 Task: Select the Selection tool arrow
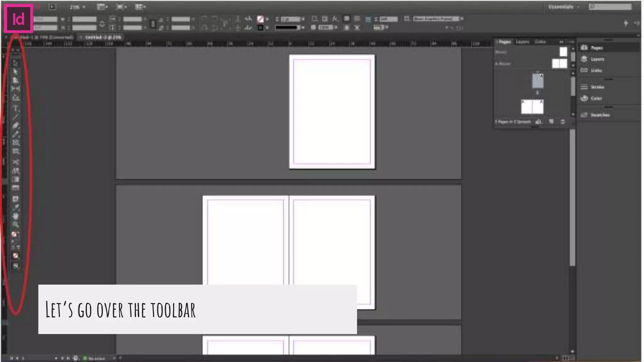tap(15, 63)
